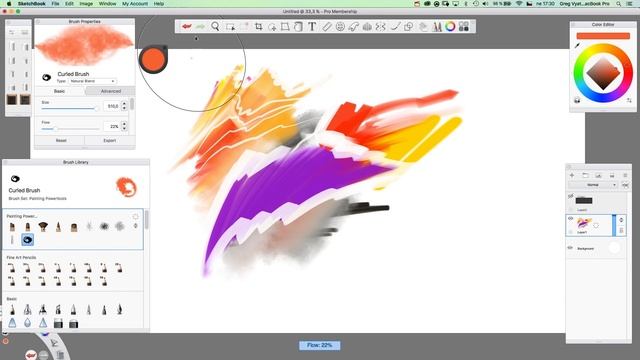640x360 pixels.
Task: Select the Flood Fill bucket tool
Action: [x=298, y=27]
